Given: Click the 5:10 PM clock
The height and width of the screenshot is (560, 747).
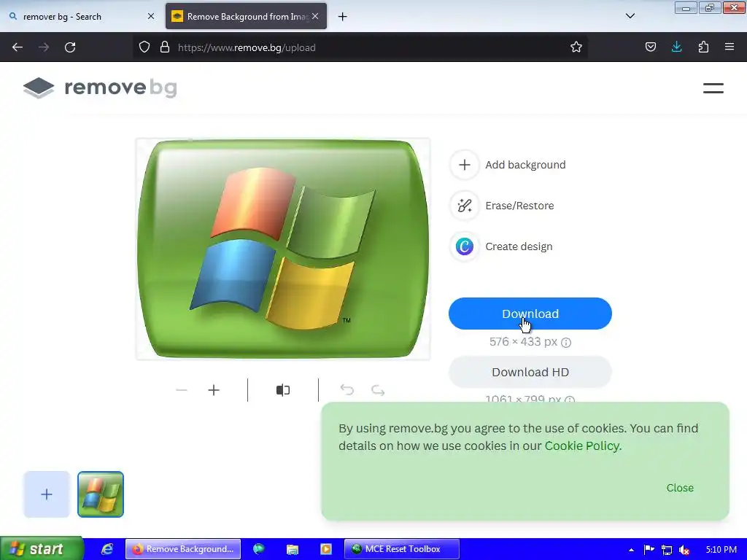Looking at the screenshot, I should click(721, 550).
